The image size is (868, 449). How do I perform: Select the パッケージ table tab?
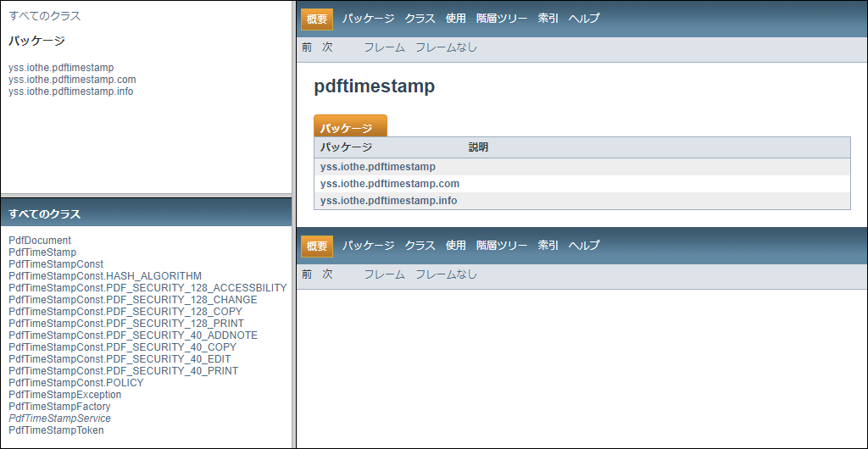click(x=346, y=128)
